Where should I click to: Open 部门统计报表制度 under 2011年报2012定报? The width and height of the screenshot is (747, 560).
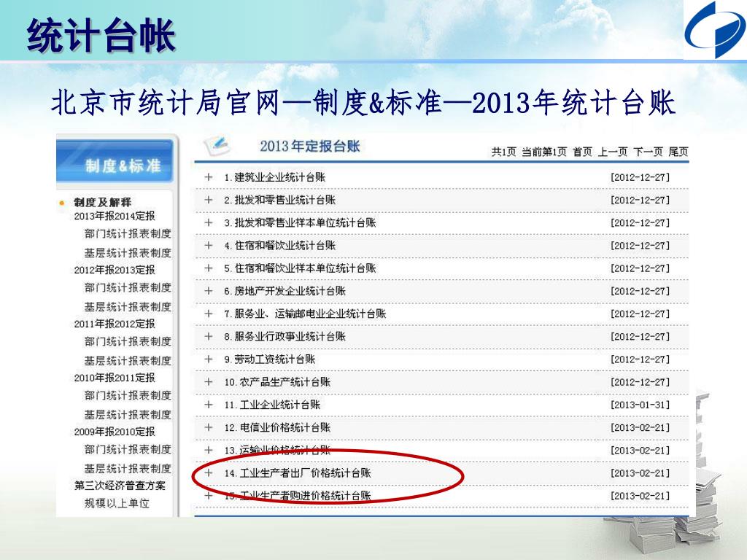128,341
